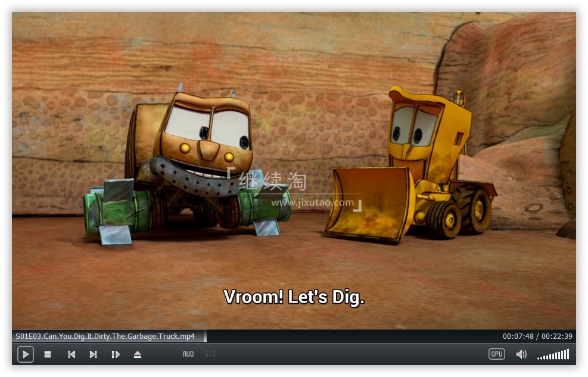Open the AUD audio track selector

click(188, 354)
